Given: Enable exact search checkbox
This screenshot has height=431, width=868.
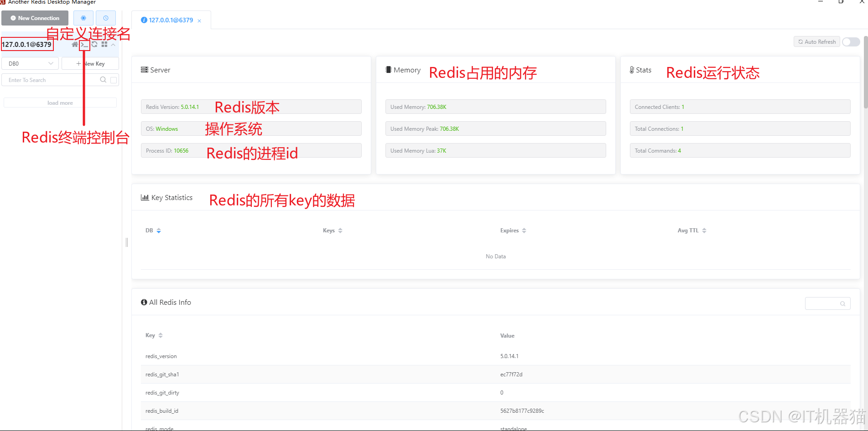Looking at the screenshot, I should [114, 80].
